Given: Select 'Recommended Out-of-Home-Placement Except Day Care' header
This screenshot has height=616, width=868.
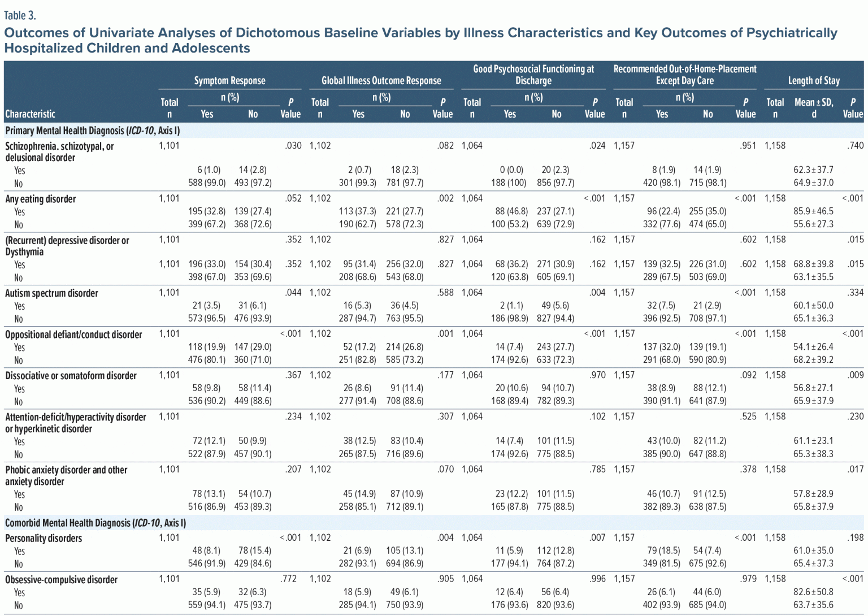Looking at the screenshot, I should pos(684,75).
